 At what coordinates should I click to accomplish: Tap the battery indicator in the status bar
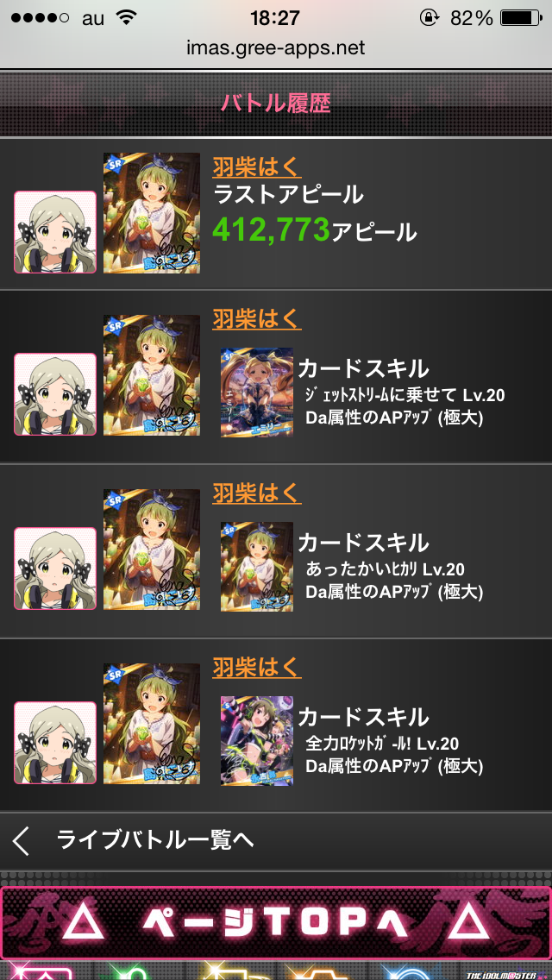point(521,18)
